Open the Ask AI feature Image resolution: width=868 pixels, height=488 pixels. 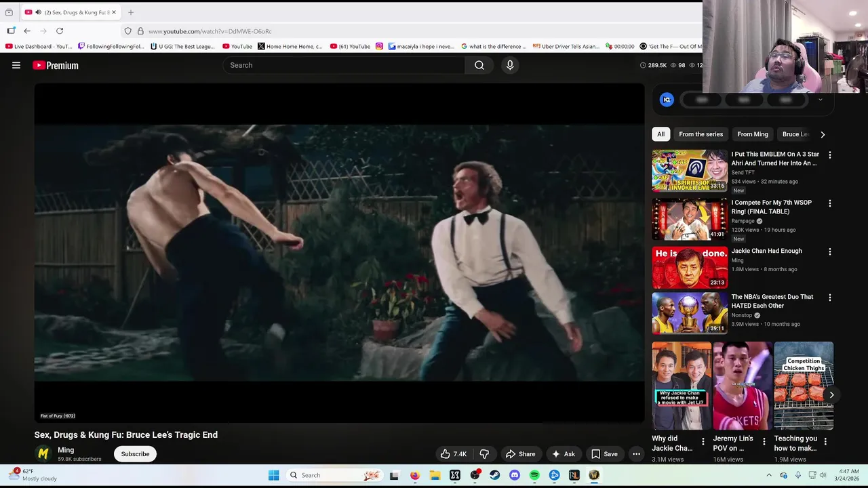(x=564, y=454)
